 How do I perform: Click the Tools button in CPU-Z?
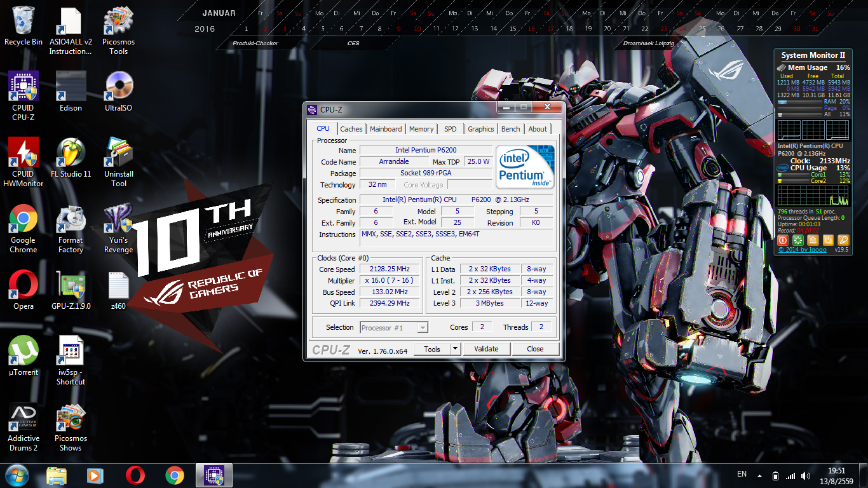432,349
